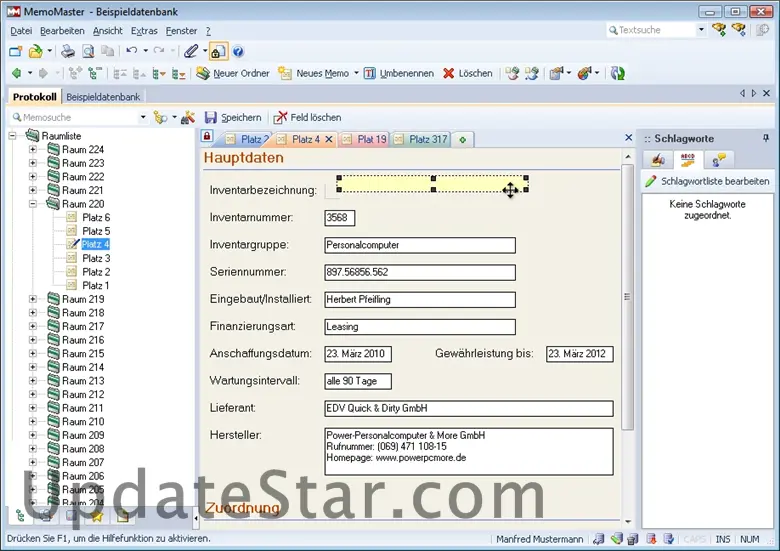
Task: Open the Neues Memo dropdown arrow
Action: pyautogui.click(x=356, y=74)
